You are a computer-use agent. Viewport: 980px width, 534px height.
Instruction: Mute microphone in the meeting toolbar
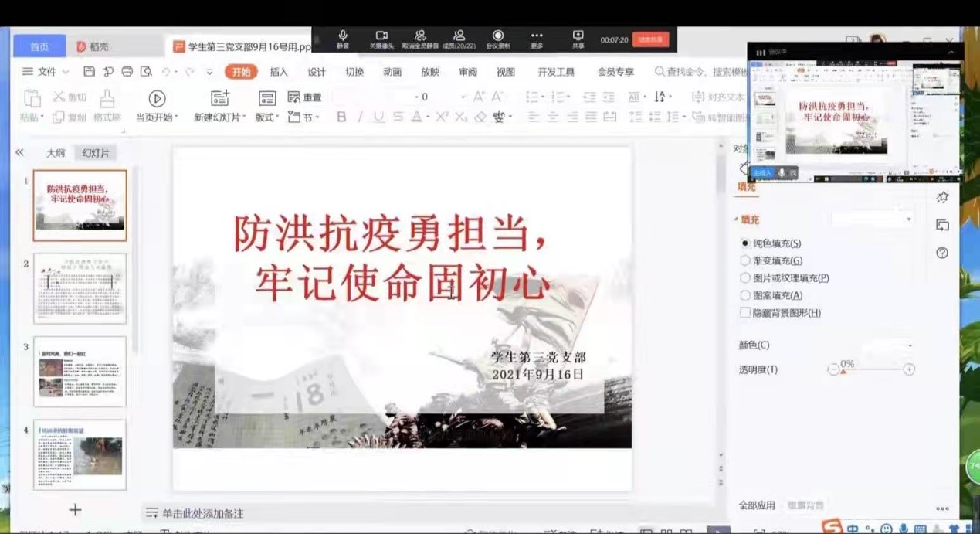pos(343,39)
